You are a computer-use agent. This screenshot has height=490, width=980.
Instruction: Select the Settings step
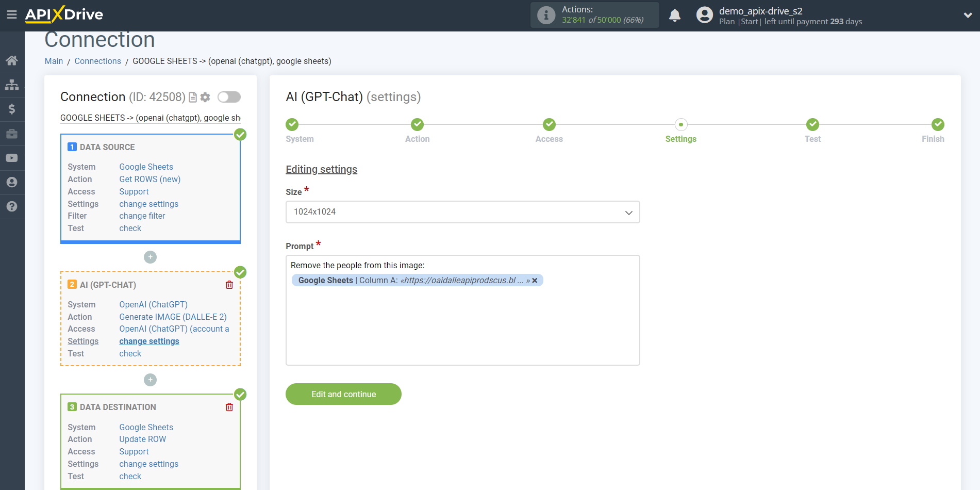(680, 124)
